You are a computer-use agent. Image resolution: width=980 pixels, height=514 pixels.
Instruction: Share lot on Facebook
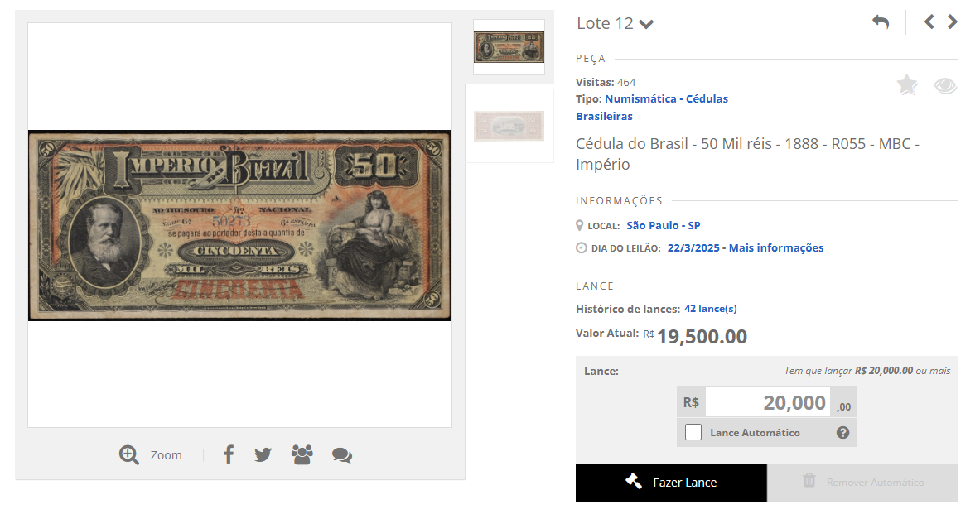coord(229,454)
